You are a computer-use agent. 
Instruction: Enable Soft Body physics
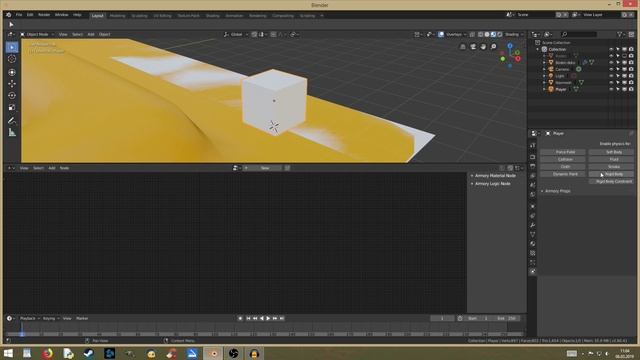[x=611, y=152]
